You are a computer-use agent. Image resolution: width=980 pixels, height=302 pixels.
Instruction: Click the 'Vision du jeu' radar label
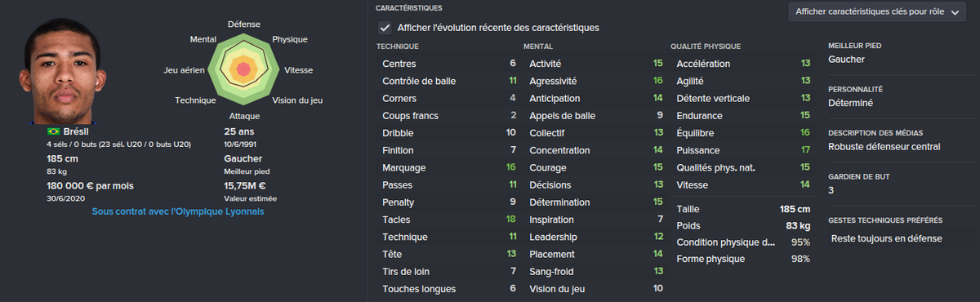pyautogui.click(x=297, y=100)
